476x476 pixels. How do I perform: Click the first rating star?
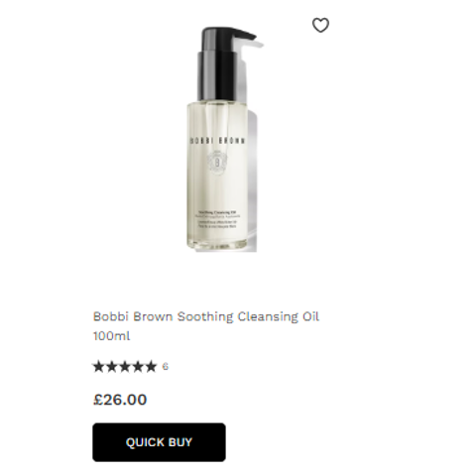(x=98, y=367)
